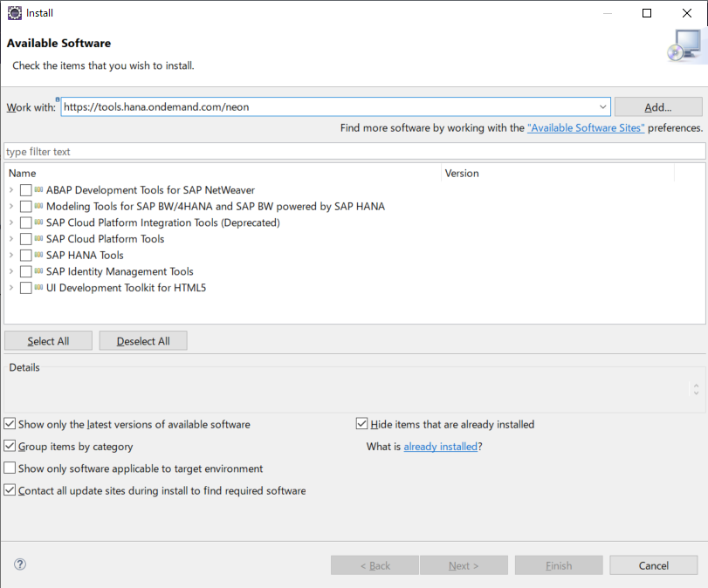The width and height of the screenshot is (708, 588).
Task: Check ABAP Development Tools for SAP NetWeaver
Action: 25,190
